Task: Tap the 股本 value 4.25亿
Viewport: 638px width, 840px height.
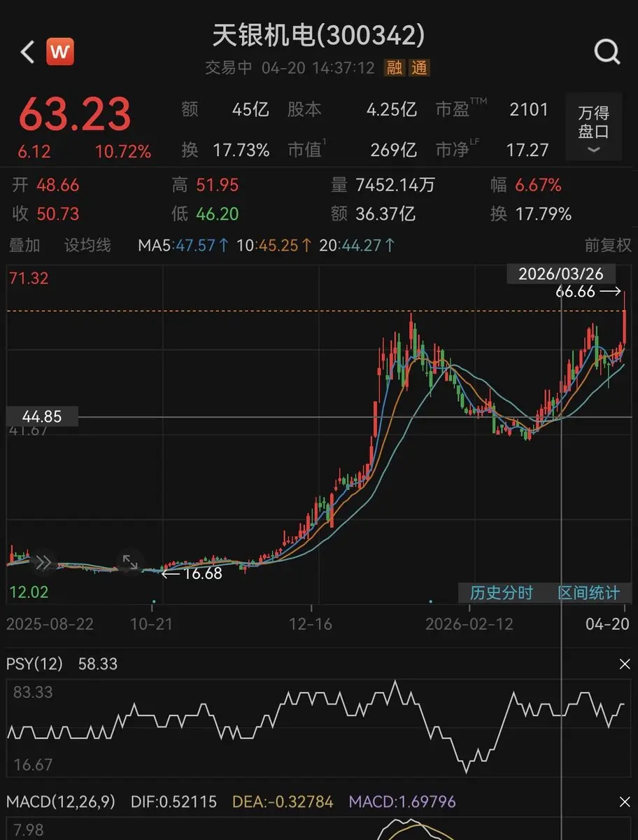Action: (x=392, y=110)
